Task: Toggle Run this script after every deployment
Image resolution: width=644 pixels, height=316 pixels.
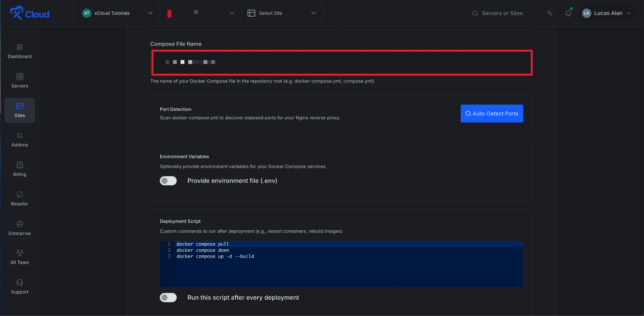Action: (x=168, y=297)
